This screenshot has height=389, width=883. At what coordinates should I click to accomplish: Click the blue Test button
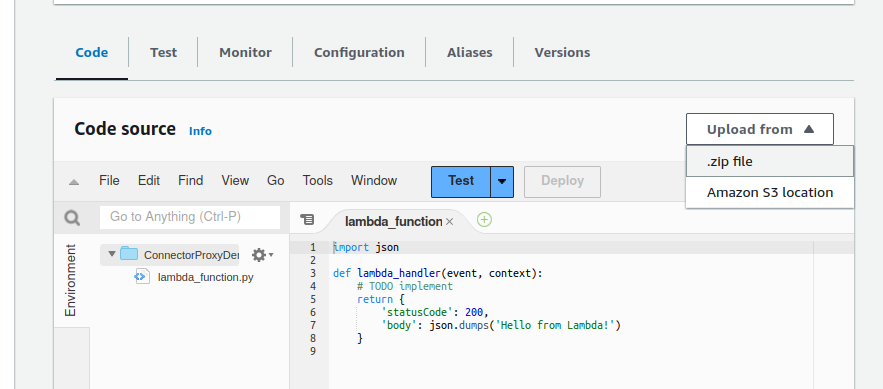click(x=461, y=182)
